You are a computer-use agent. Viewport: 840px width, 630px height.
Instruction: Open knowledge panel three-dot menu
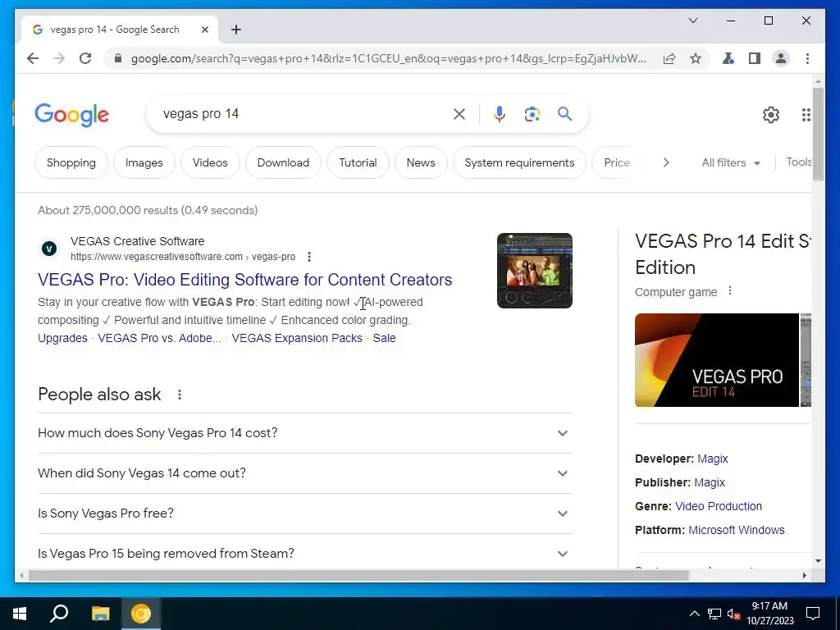coord(729,291)
